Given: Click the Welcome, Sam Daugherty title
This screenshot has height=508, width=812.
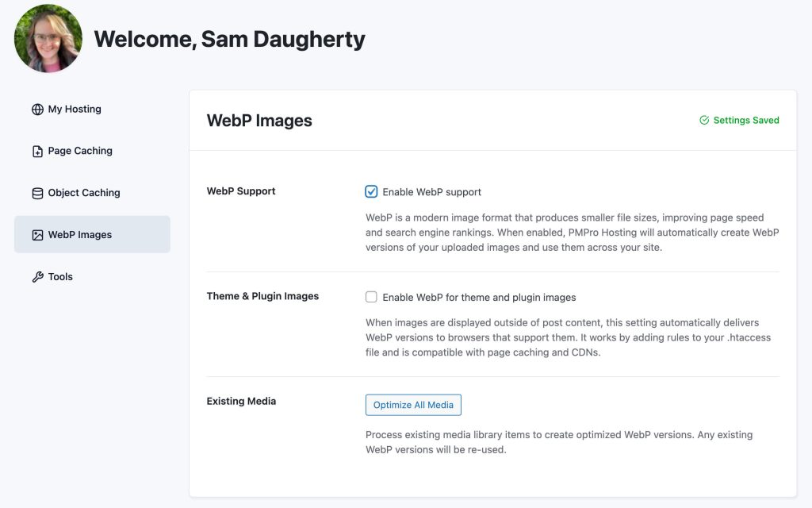Looking at the screenshot, I should pyautogui.click(x=229, y=38).
